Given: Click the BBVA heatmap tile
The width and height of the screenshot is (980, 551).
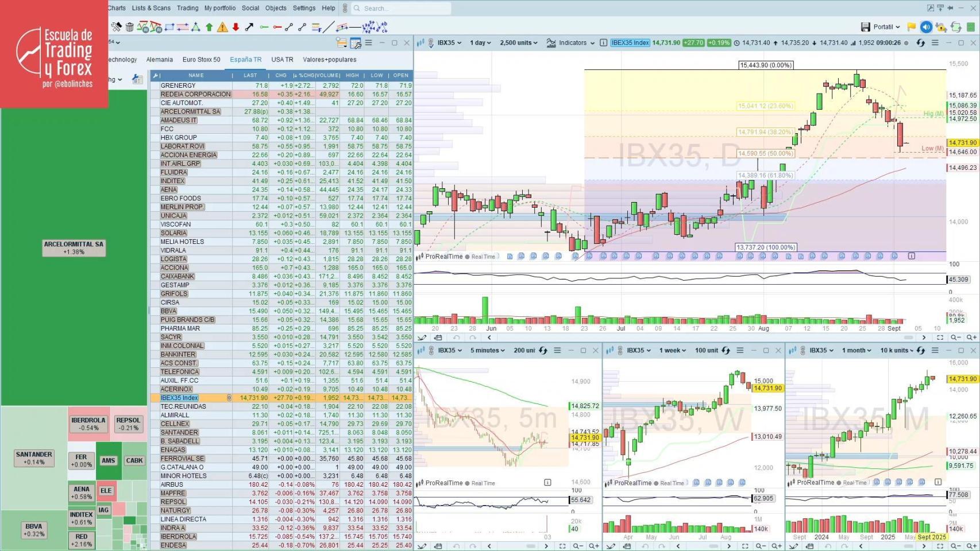Looking at the screenshot, I should pos(34,530).
